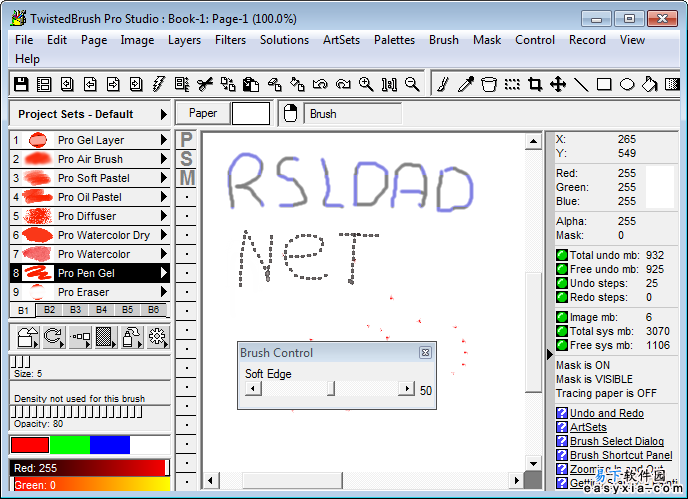Image resolution: width=688 pixels, height=499 pixels.
Task: Open the page list icon beside Save
Action: tap(44, 84)
